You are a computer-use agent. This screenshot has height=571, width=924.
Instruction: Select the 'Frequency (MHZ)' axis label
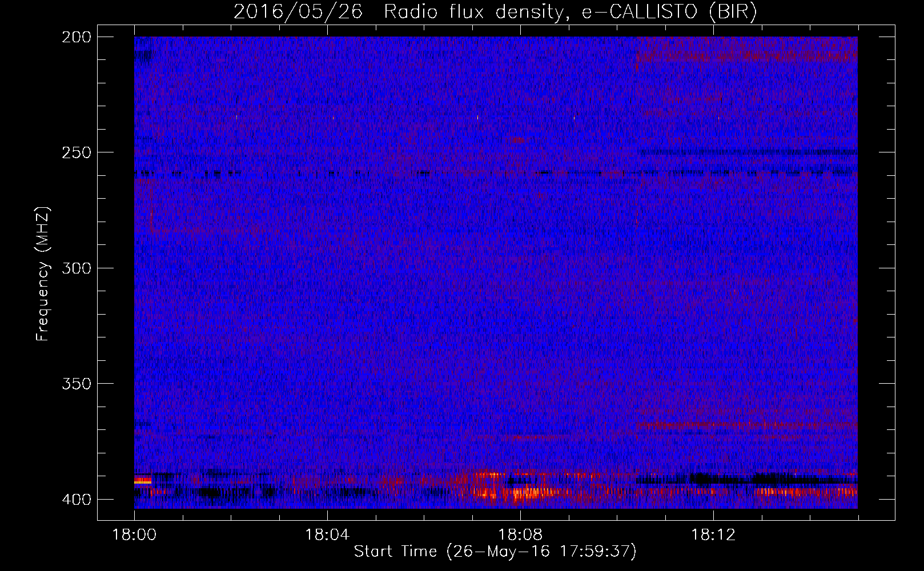click(x=43, y=274)
